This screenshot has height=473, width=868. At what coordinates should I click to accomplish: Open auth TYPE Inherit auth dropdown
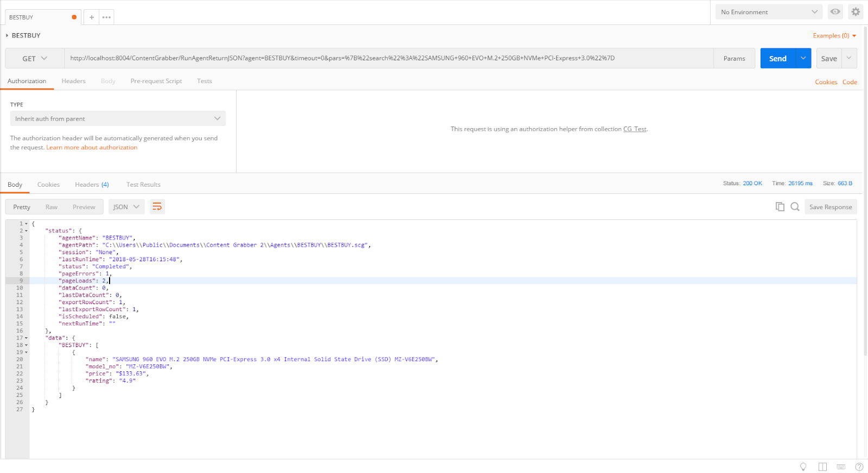coord(118,118)
